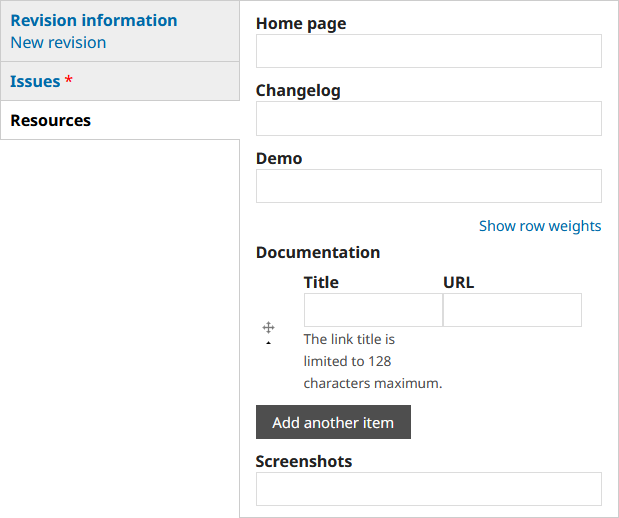The width and height of the screenshot is (619, 518).
Task: Click the link title limit description
Action: tap(373, 361)
